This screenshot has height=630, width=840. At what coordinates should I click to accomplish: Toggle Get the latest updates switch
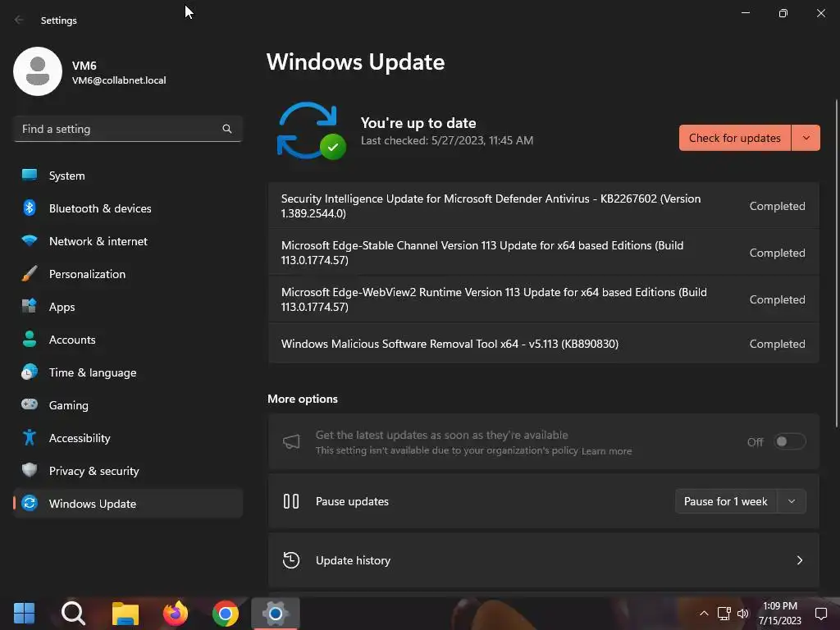point(790,442)
